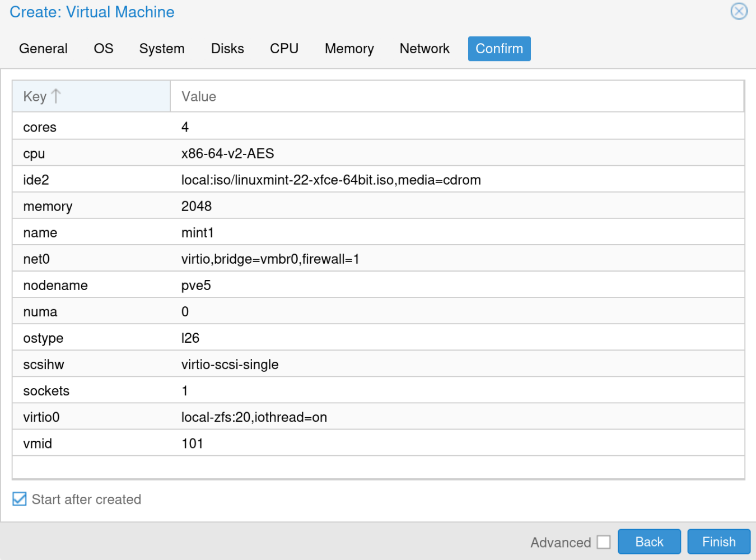The image size is (756, 560).
Task: Open the OS tab
Action: (104, 49)
